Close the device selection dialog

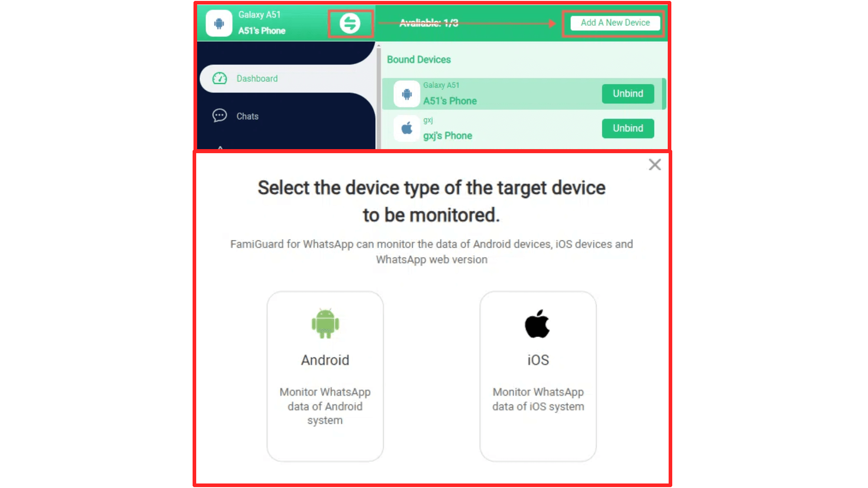655,164
